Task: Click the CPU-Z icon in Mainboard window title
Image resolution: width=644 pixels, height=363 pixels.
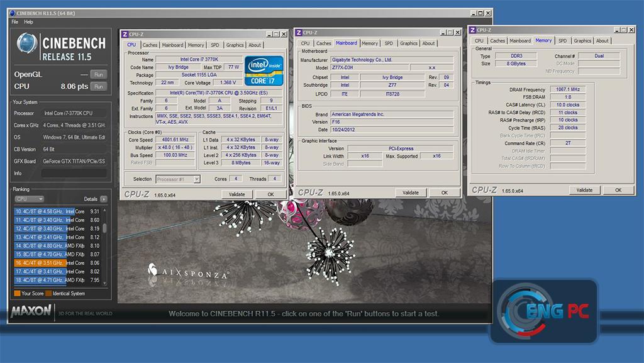Action: click(299, 33)
